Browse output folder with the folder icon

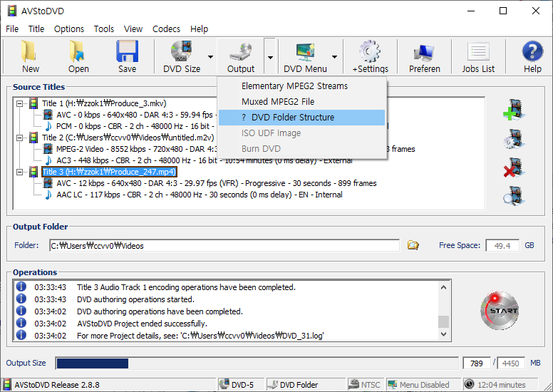(413, 245)
